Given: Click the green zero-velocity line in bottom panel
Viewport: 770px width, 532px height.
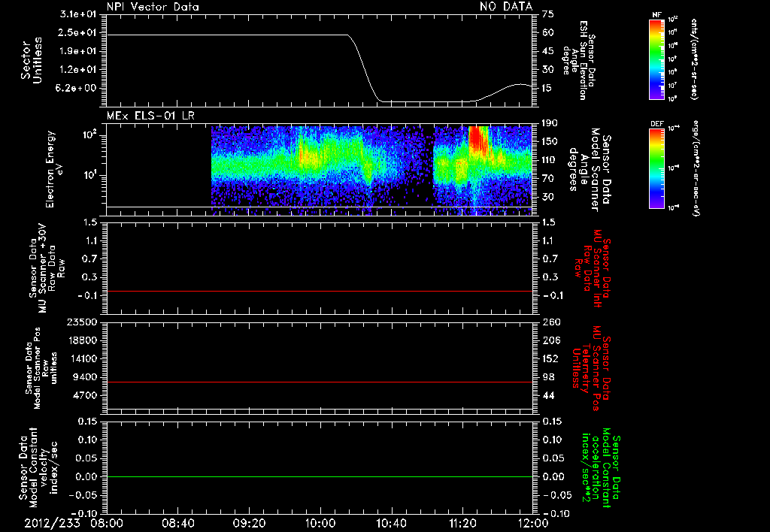Looking at the screenshot, I should (x=320, y=476).
